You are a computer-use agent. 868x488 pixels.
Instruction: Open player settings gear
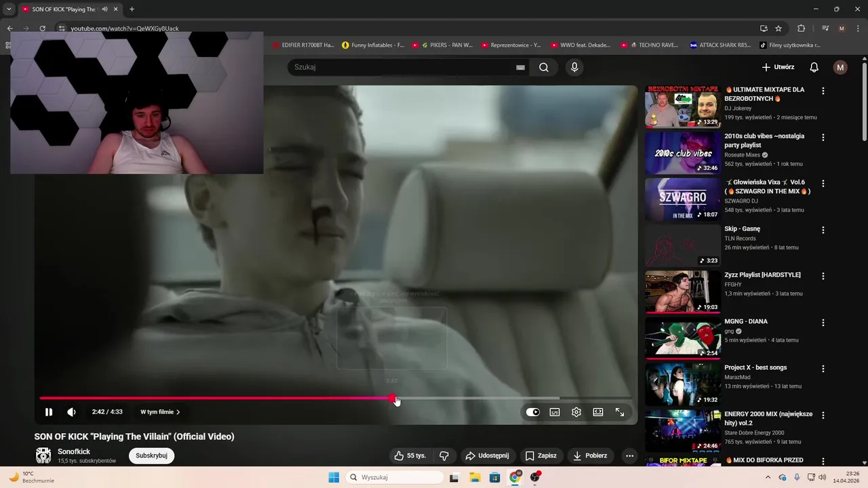coord(576,412)
